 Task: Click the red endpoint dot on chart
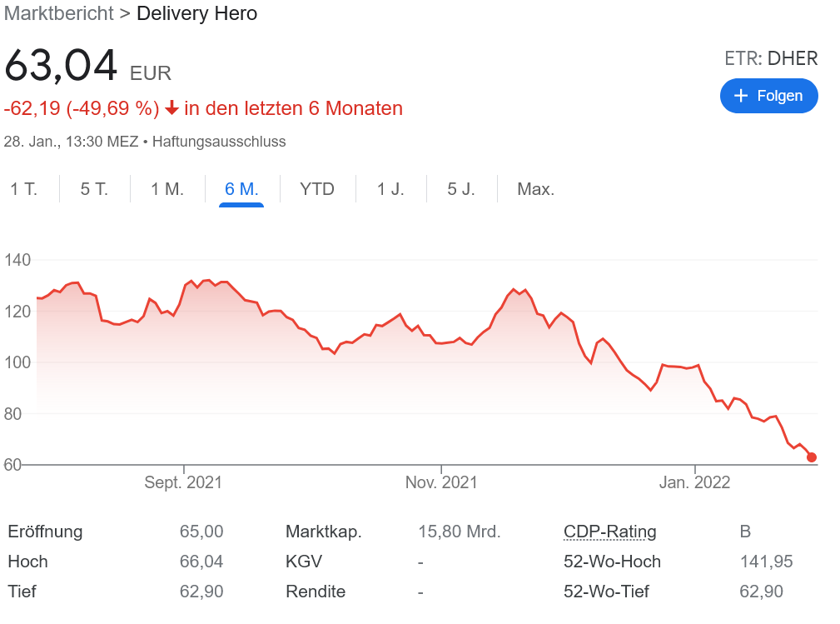[812, 457]
